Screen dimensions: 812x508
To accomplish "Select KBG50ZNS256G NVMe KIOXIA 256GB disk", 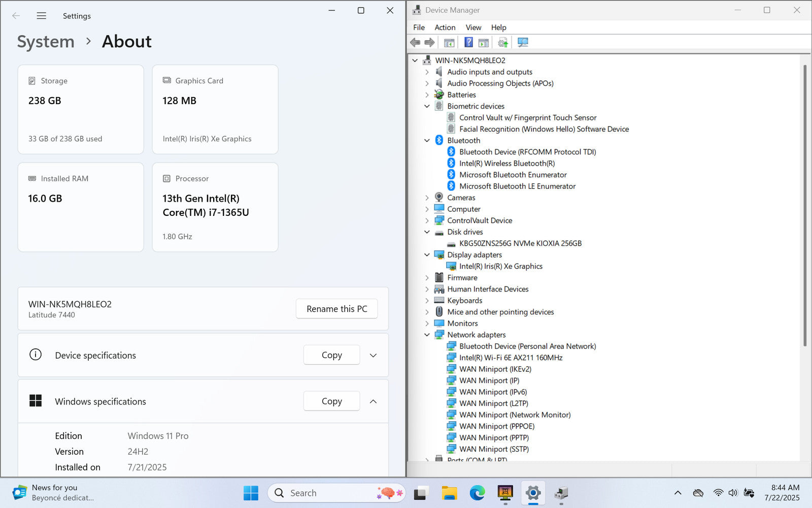I will (520, 243).
